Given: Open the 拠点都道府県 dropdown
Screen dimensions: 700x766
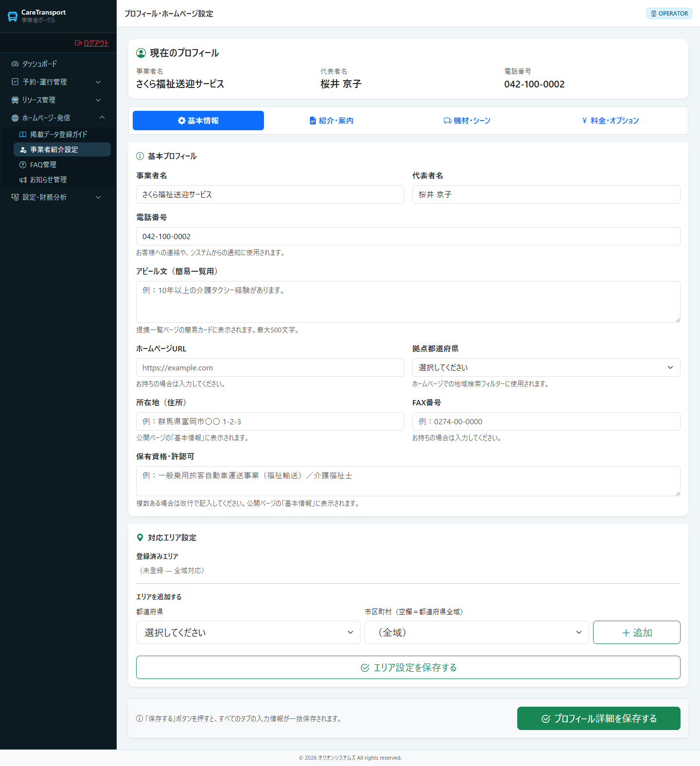Looking at the screenshot, I should (x=546, y=367).
